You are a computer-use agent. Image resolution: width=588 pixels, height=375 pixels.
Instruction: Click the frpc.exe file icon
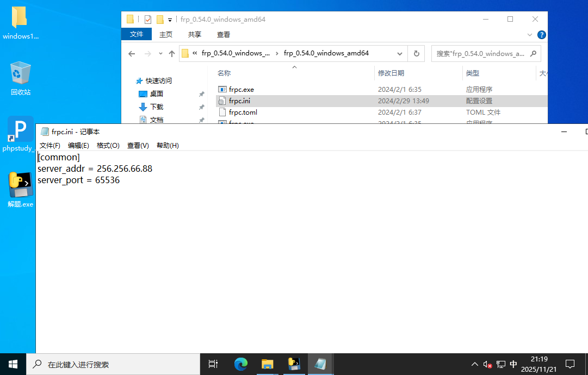[x=222, y=90]
